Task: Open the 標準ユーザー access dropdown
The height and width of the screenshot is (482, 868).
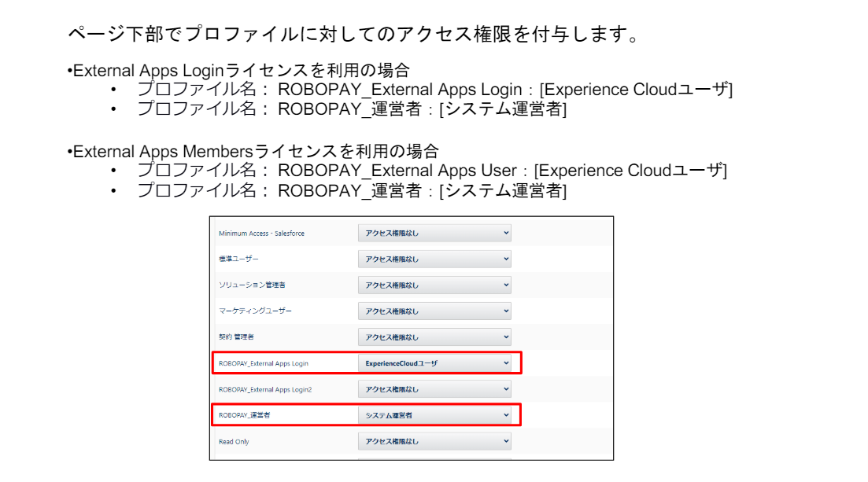Action: pos(434,259)
